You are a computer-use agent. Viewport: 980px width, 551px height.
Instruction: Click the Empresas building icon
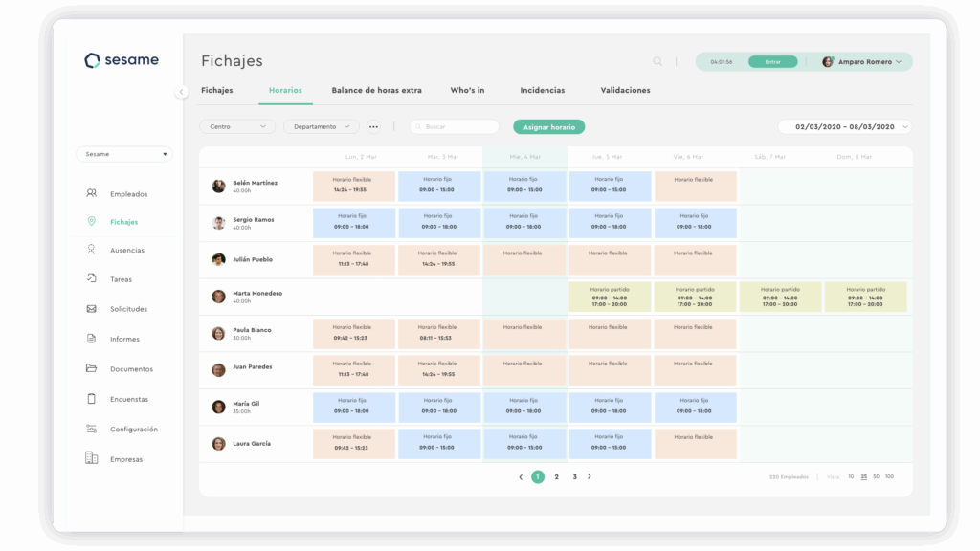point(92,458)
